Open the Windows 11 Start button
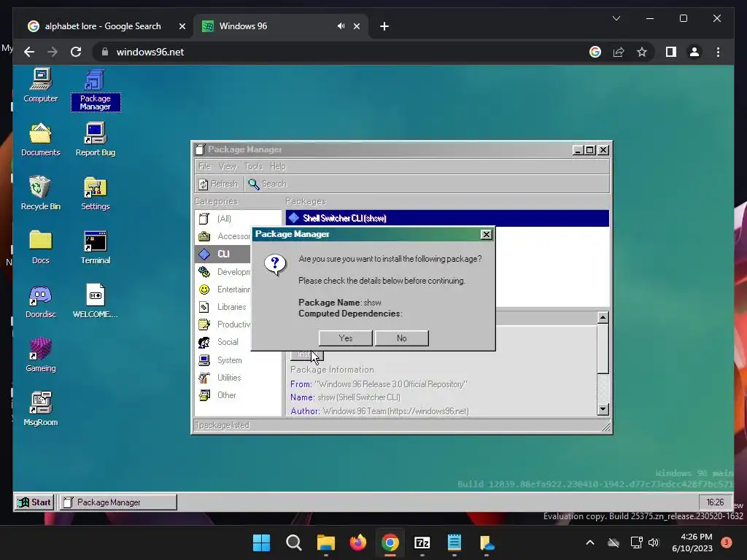 click(261, 542)
